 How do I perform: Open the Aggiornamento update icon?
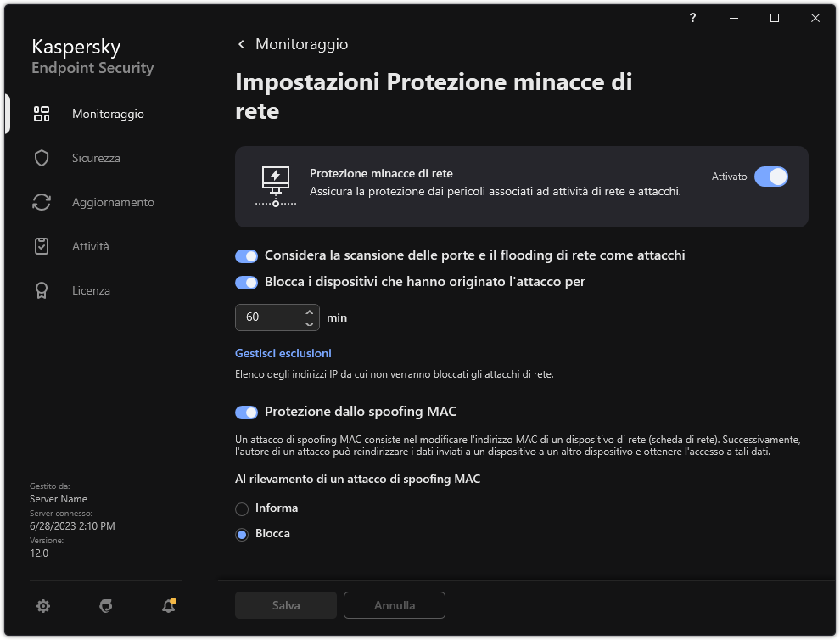(x=42, y=202)
